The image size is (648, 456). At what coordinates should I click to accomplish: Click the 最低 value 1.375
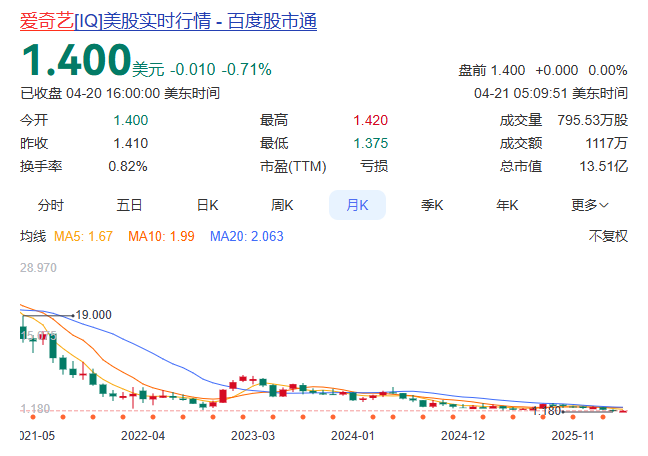pyautogui.click(x=370, y=143)
